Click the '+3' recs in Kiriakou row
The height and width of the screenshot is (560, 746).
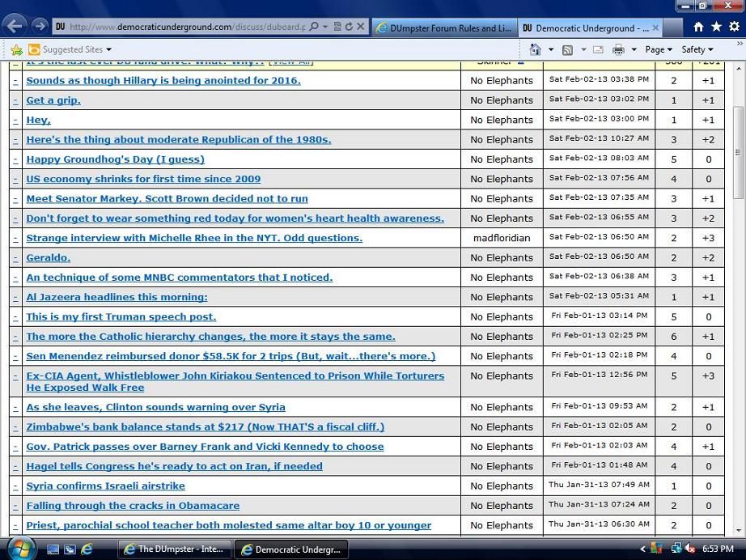tap(708, 375)
